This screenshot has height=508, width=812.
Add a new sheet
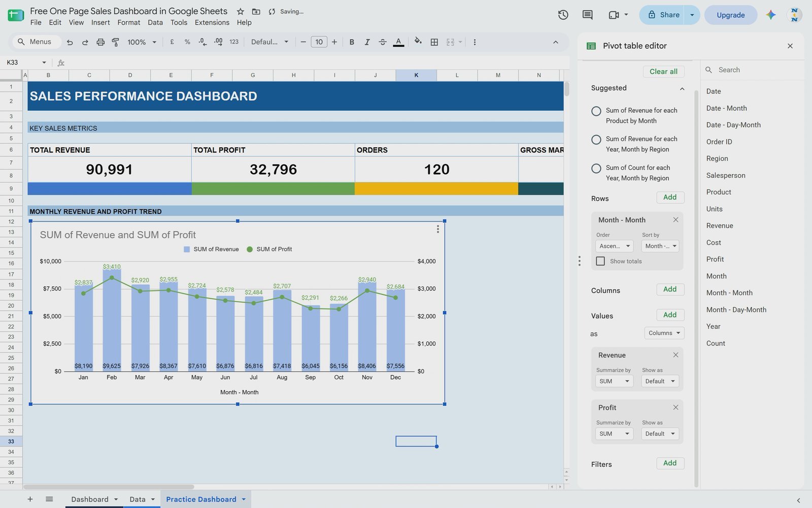30,499
